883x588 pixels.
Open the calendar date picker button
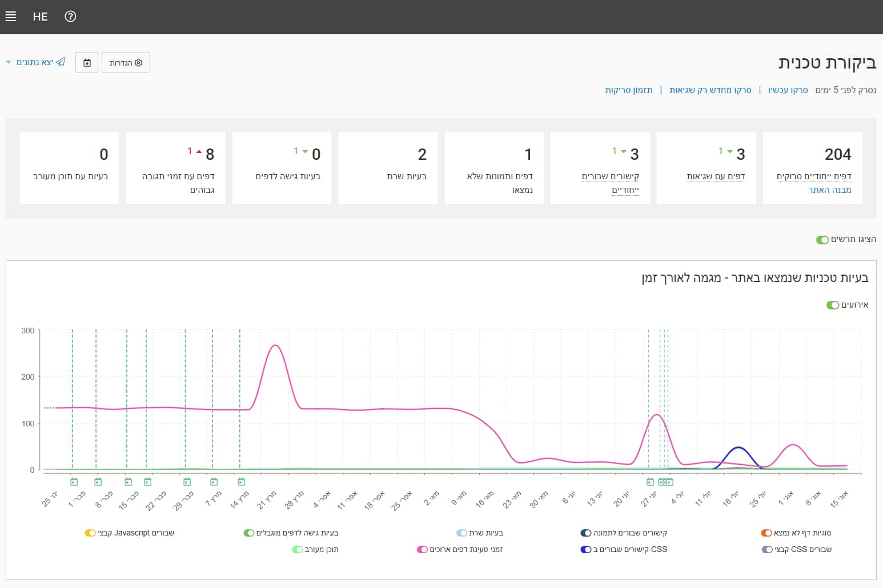(x=87, y=63)
